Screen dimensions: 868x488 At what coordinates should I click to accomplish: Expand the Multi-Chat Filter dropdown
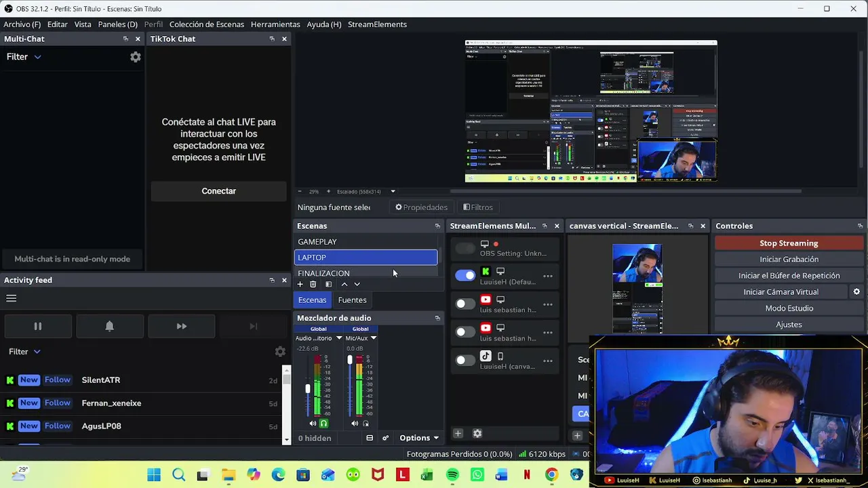coord(24,57)
